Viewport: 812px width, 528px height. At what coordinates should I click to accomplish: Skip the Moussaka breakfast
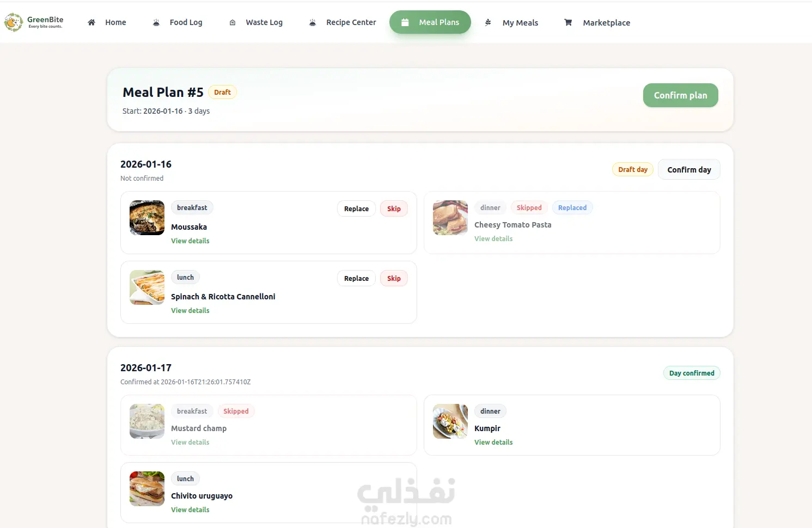(x=394, y=208)
